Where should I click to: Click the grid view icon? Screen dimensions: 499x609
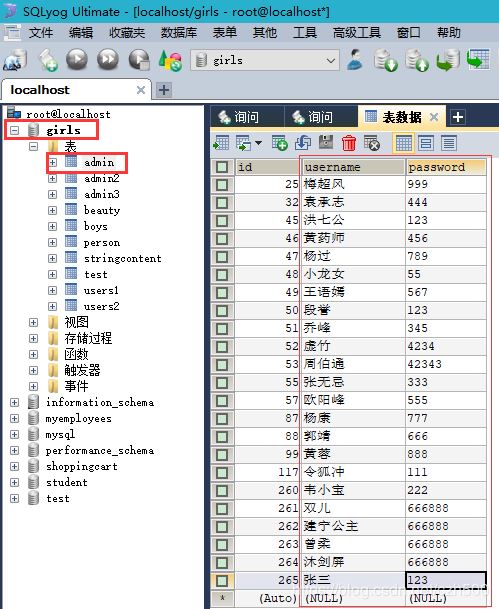click(403, 143)
